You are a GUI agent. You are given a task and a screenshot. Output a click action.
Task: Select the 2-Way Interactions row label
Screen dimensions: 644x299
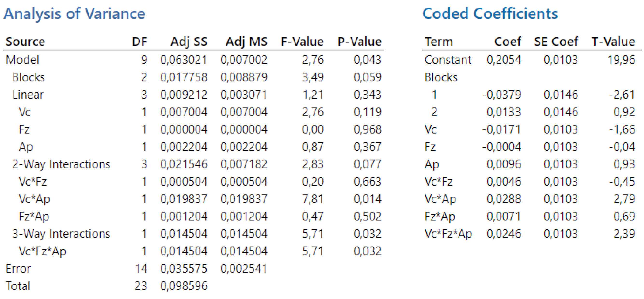(x=61, y=164)
